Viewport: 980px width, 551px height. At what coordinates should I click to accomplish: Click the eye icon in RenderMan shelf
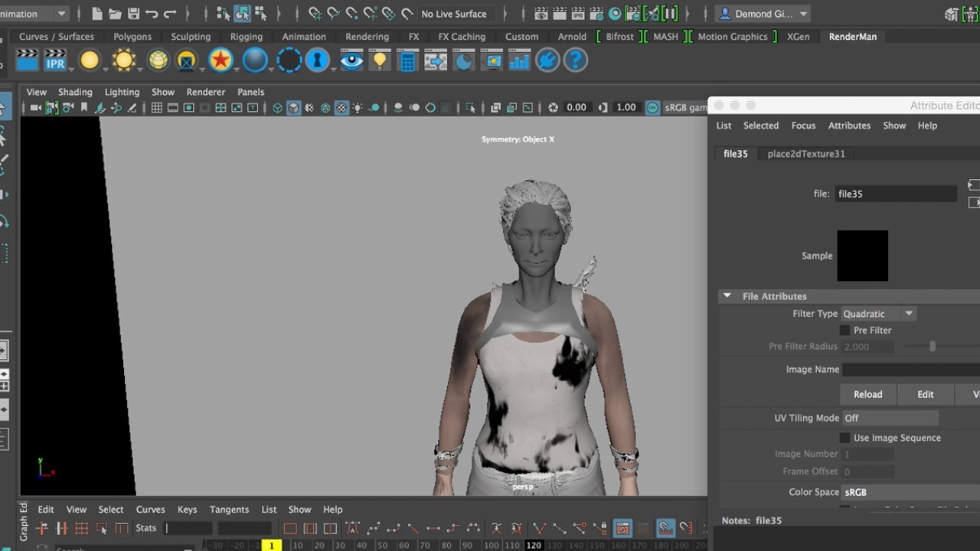click(x=351, y=60)
